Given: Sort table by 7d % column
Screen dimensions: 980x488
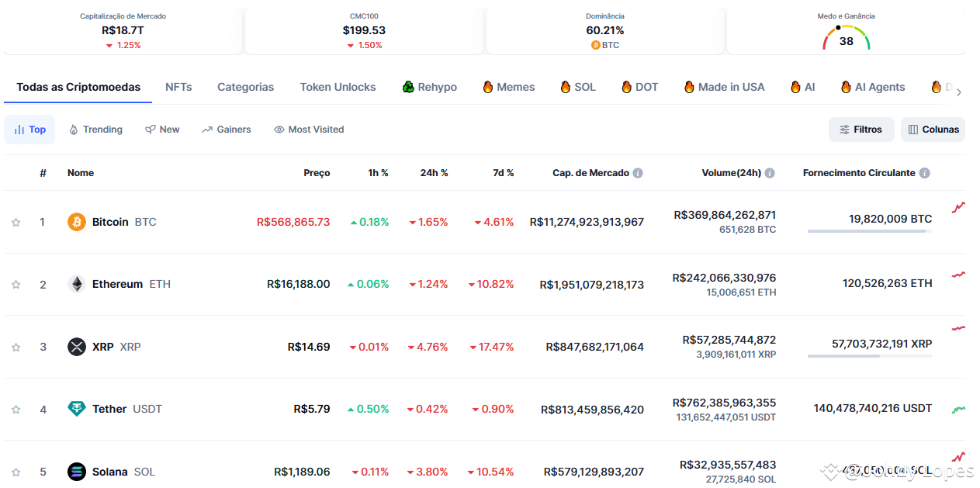Looking at the screenshot, I should pos(504,173).
